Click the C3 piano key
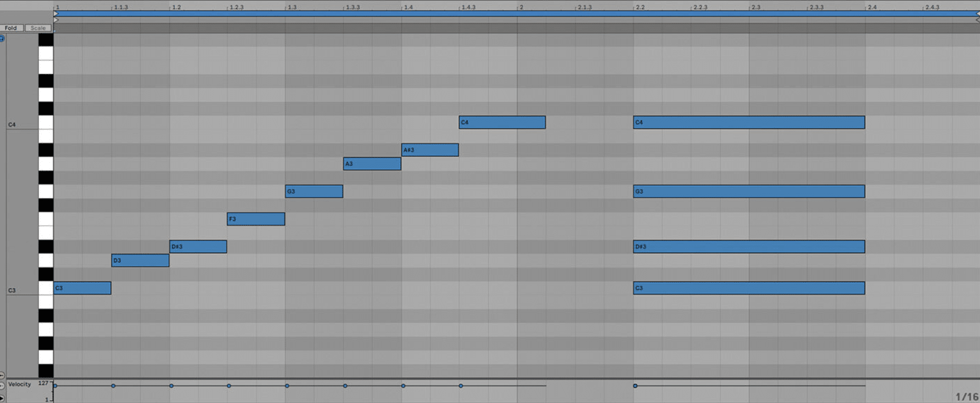The height and width of the screenshot is (403, 980). 46,288
